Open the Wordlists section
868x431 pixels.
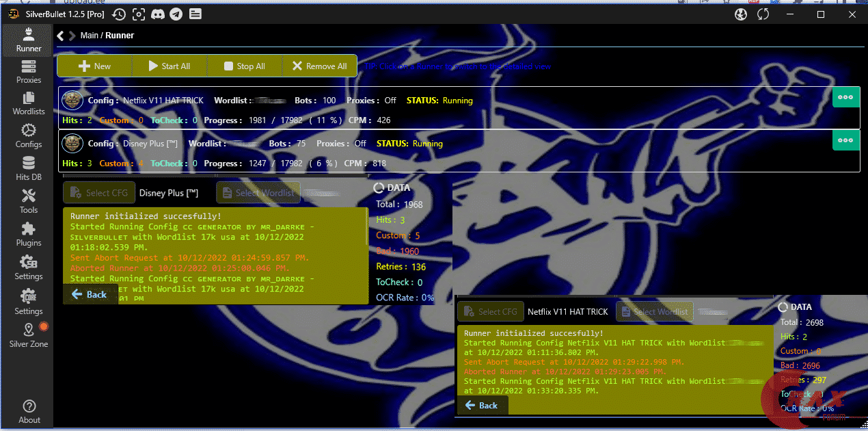28,103
